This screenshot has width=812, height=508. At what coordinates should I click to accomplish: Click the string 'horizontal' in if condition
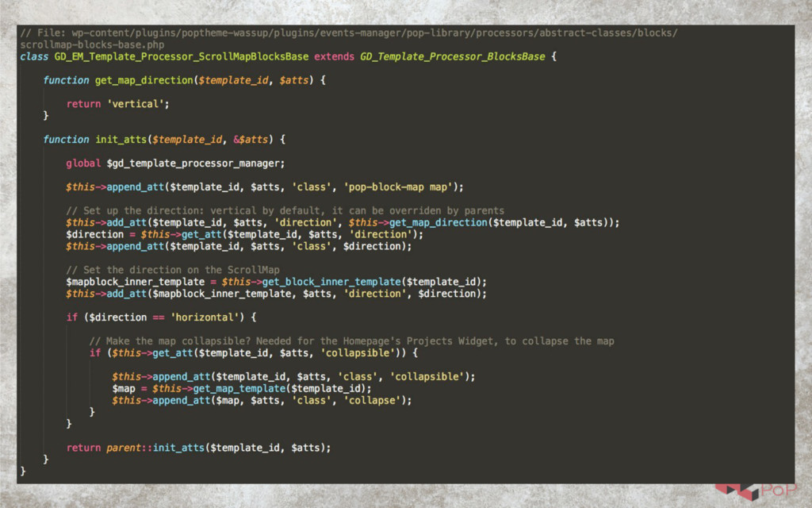[205, 317]
